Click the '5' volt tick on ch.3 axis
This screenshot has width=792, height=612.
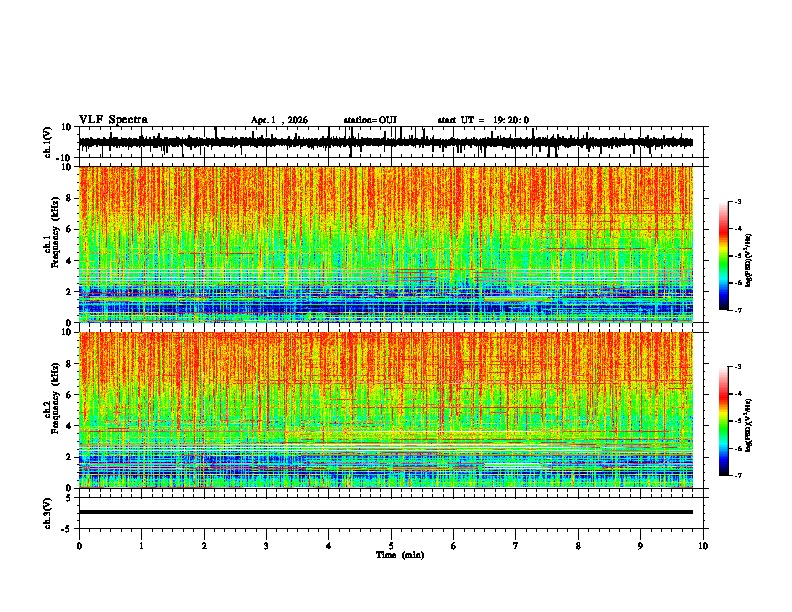69,498
